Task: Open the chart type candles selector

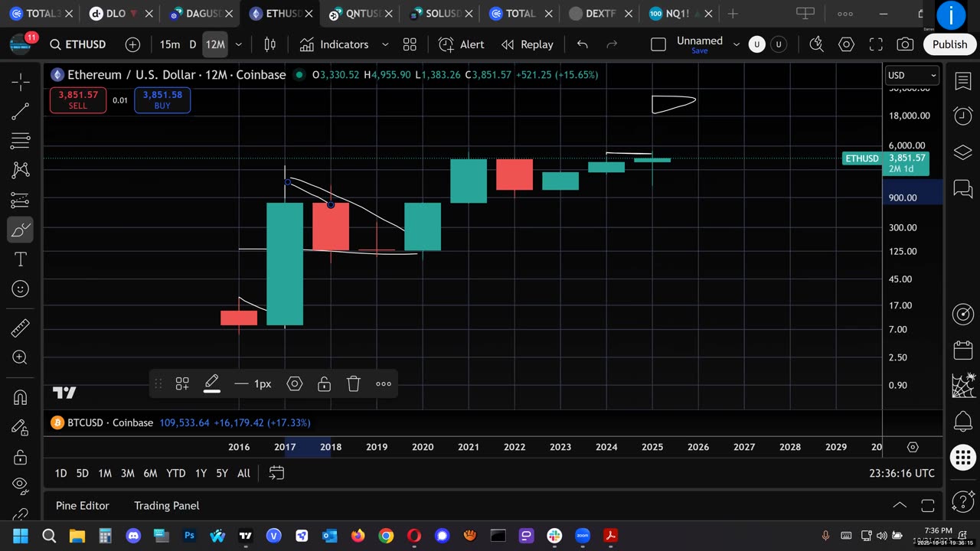Action: point(269,44)
